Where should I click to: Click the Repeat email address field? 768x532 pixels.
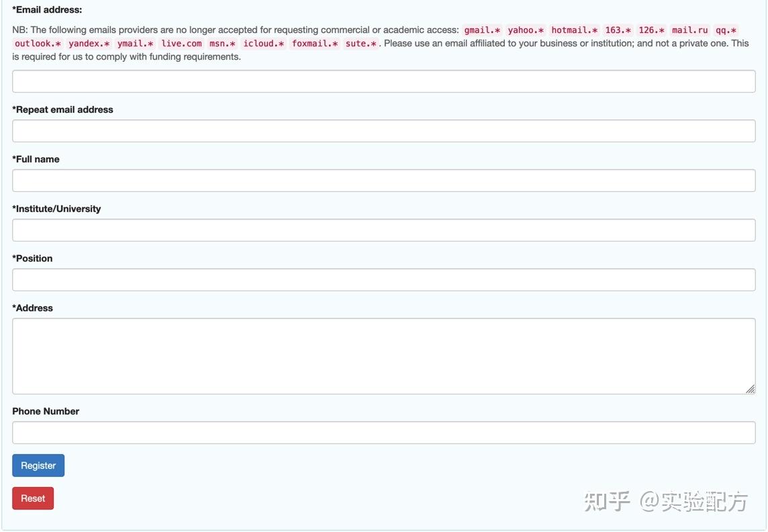pos(383,130)
